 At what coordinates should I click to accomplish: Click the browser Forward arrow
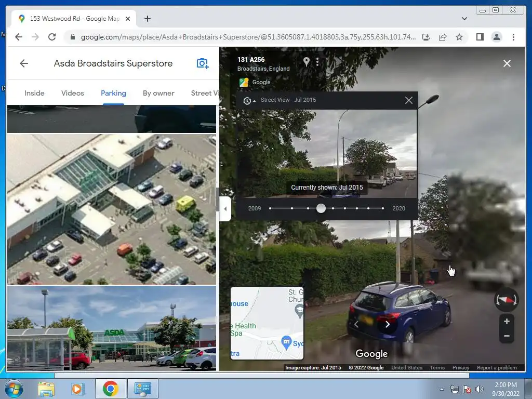(x=35, y=37)
